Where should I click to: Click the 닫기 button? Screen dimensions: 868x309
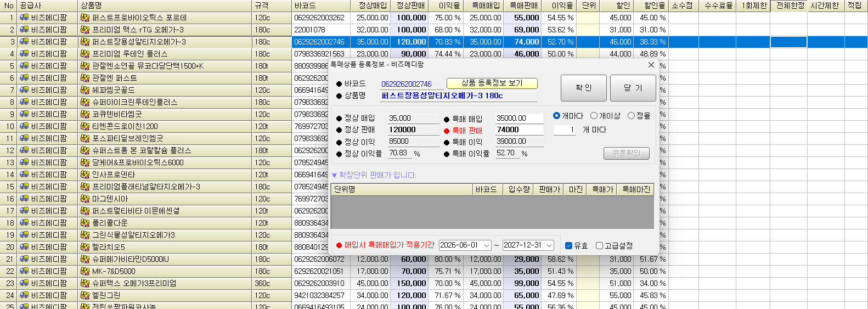point(633,88)
